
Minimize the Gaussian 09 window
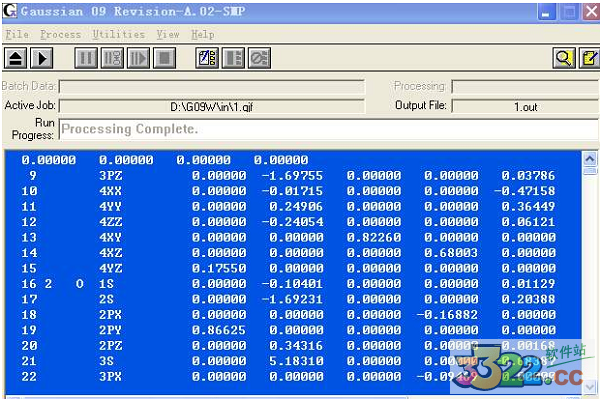click(546, 12)
